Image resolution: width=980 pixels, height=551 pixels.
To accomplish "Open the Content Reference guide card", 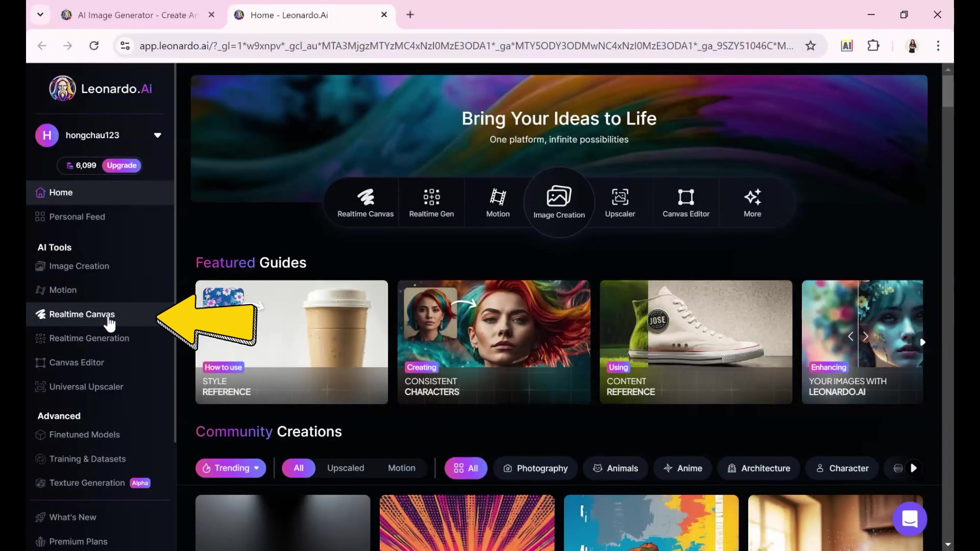I will coord(696,342).
